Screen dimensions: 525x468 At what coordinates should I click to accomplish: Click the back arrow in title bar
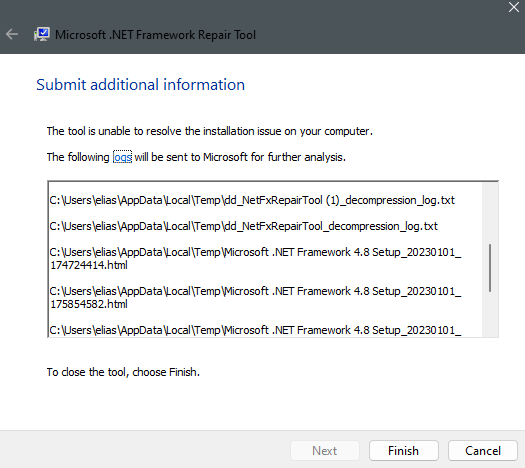pos(12,34)
